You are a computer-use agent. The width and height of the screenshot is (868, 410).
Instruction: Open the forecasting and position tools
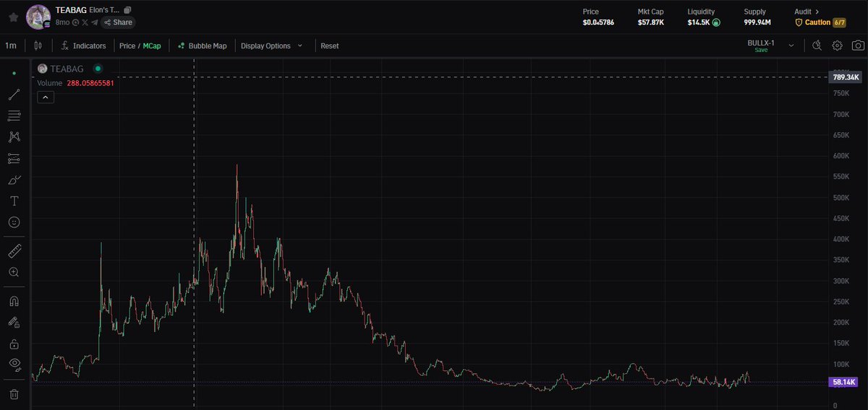pos(14,158)
